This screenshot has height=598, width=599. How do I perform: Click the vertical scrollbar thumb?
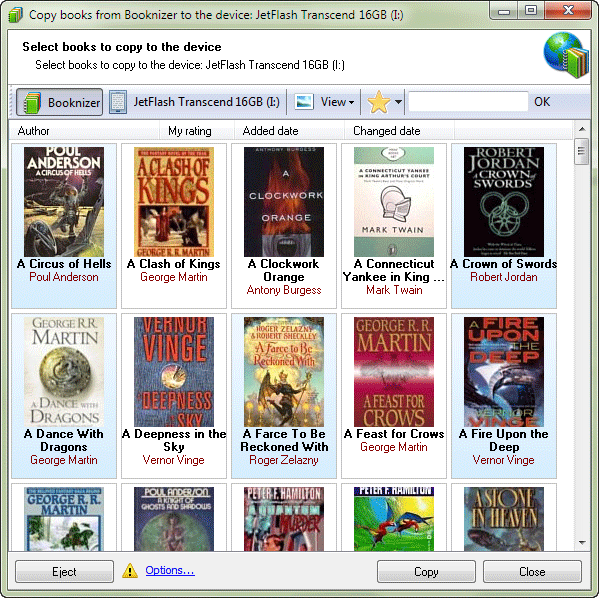click(x=582, y=151)
